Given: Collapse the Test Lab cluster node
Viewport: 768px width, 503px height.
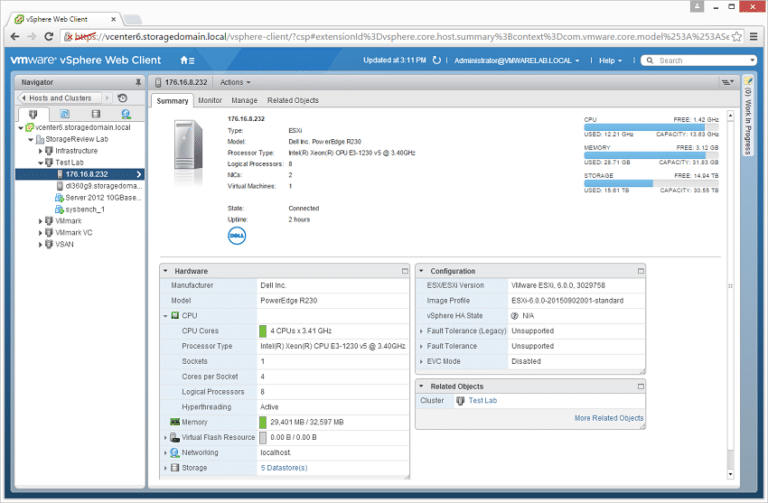Looking at the screenshot, I should click(41, 163).
